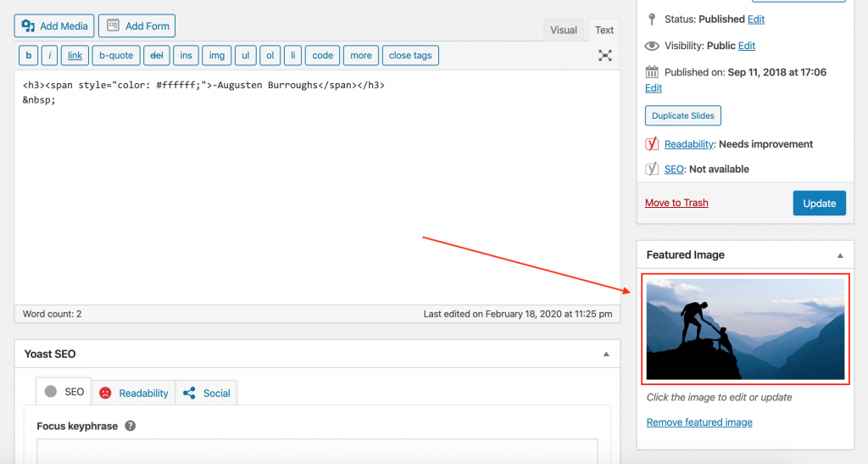Image resolution: width=868 pixels, height=464 pixels.
Task: Edit the Visibility setting link
Action: pos(746,46)
